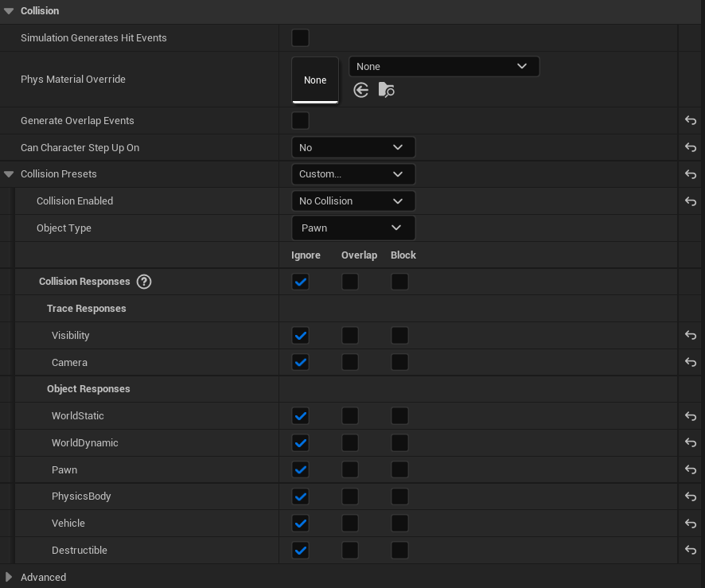Enable Simulation Generates Hit Events checkbox
The width and height of the screenshot is (705, 588).
pos(300,38)
